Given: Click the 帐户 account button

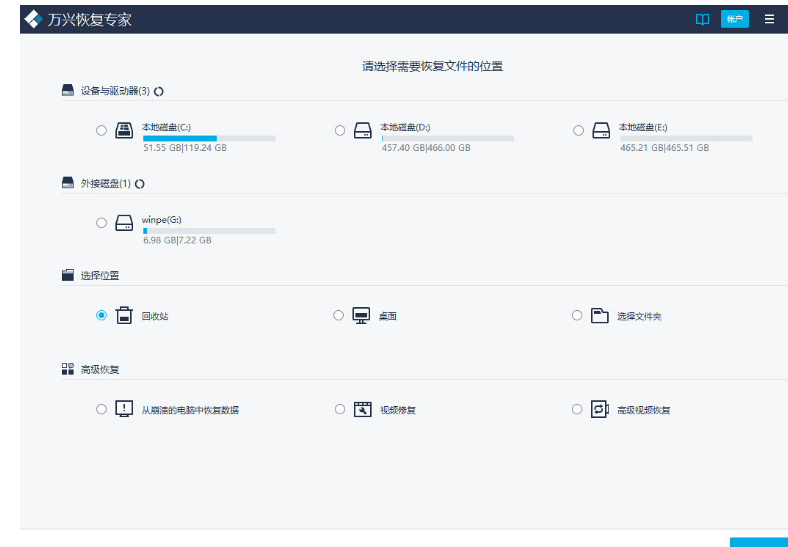Looking at the screenshot, I should pos(734,19).
